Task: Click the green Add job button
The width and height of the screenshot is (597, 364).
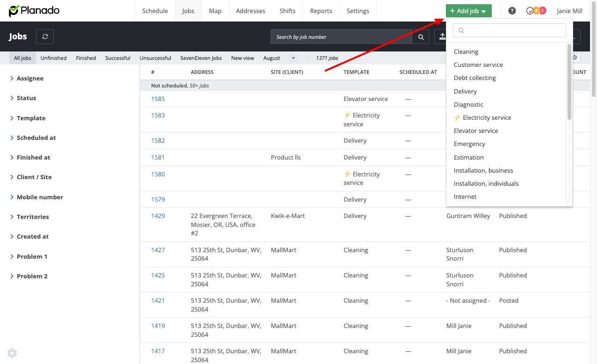Action: pos(468,11)
